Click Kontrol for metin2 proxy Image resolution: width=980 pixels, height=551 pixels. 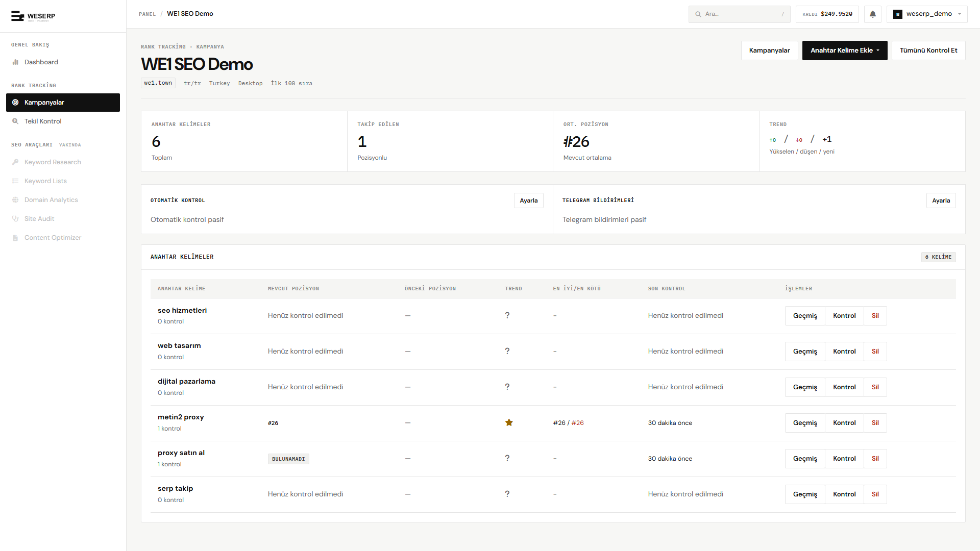tap(844, 423)
